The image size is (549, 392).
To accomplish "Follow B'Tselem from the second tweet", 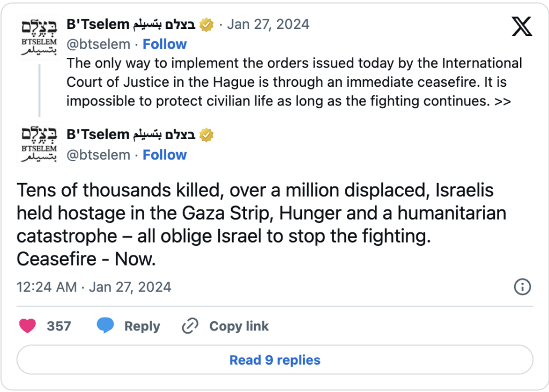I will pyautogui.click(x=165, y=155).
